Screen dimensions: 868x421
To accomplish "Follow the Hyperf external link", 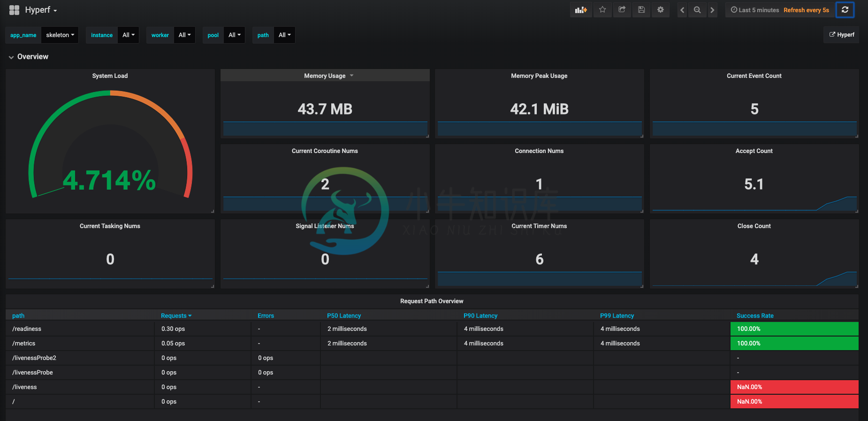I will coord(841,35).
